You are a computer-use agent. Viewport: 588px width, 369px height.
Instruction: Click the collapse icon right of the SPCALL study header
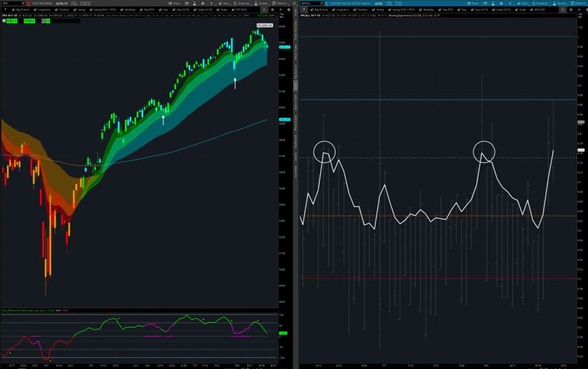click(x=580, y=16)
